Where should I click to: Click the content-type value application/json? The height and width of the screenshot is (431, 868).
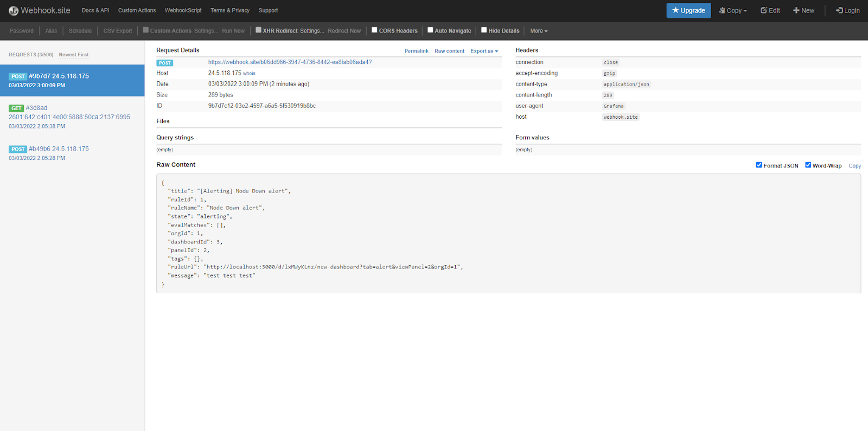pyautogui.click(x=626, y=84)
